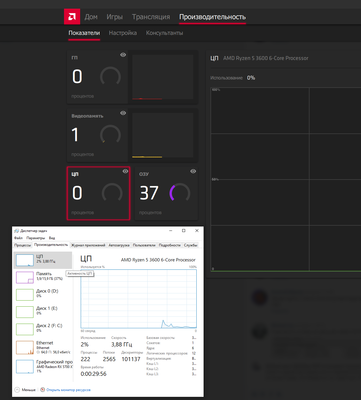Screen dimensions: 361x400
Task: Click the AMD logo icon
Action: coord(72,17)
